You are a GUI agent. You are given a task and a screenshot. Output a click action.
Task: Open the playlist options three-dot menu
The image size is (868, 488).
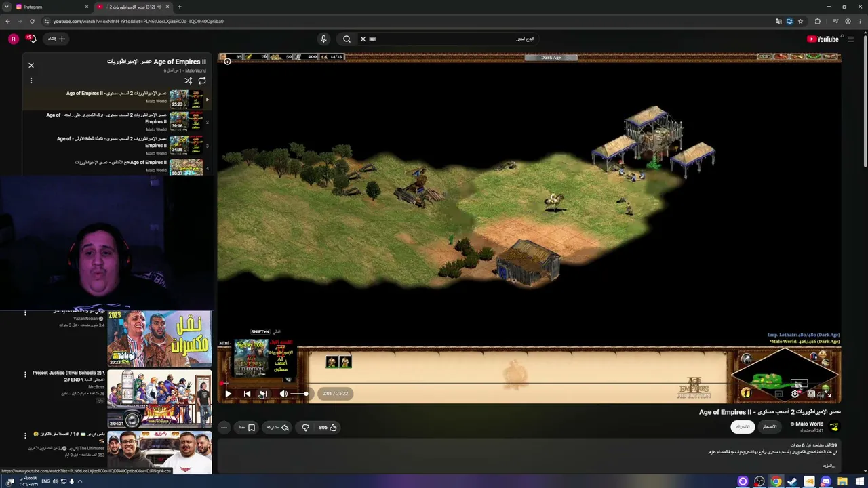click(x=31, y=81)
